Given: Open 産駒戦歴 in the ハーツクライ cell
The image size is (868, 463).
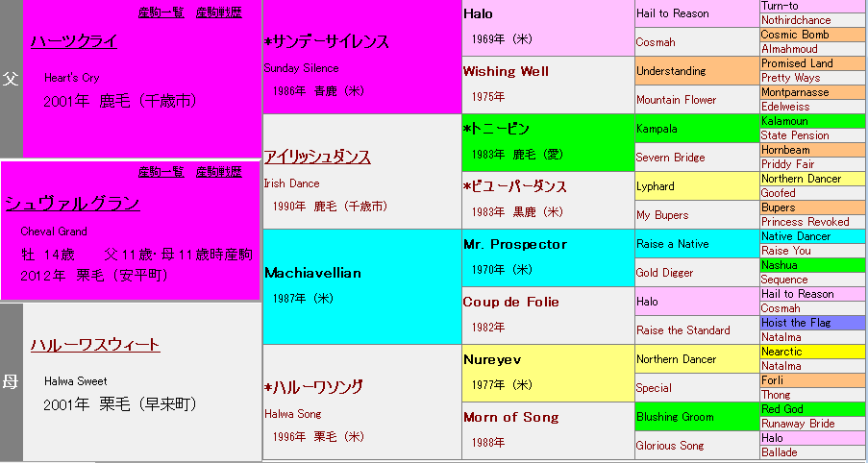Looking at the screenshot, I should [x=218, y=12].
